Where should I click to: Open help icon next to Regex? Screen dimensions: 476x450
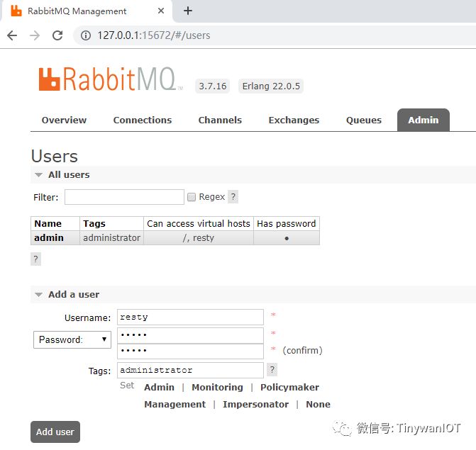click(233, 197)
